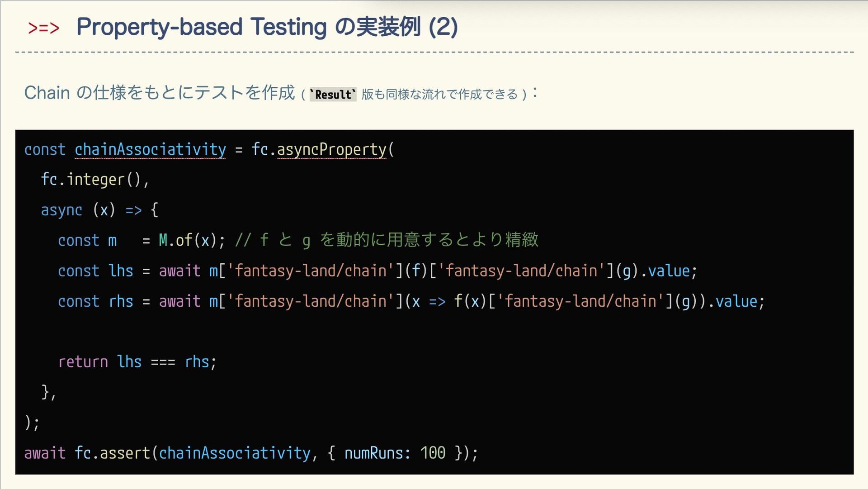Click the return keyword

pyautogui.click(x=83, y=361)
